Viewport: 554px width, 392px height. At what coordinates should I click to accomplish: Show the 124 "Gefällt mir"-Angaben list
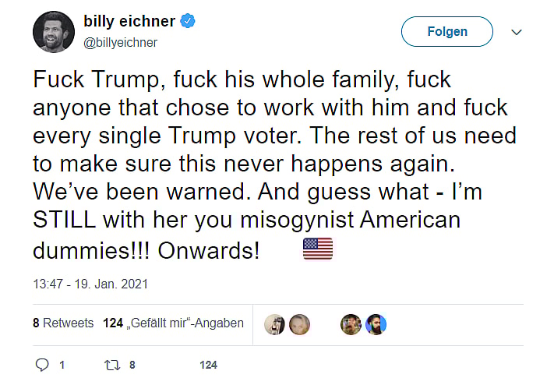pyautogui.click(x=173, y=323)
